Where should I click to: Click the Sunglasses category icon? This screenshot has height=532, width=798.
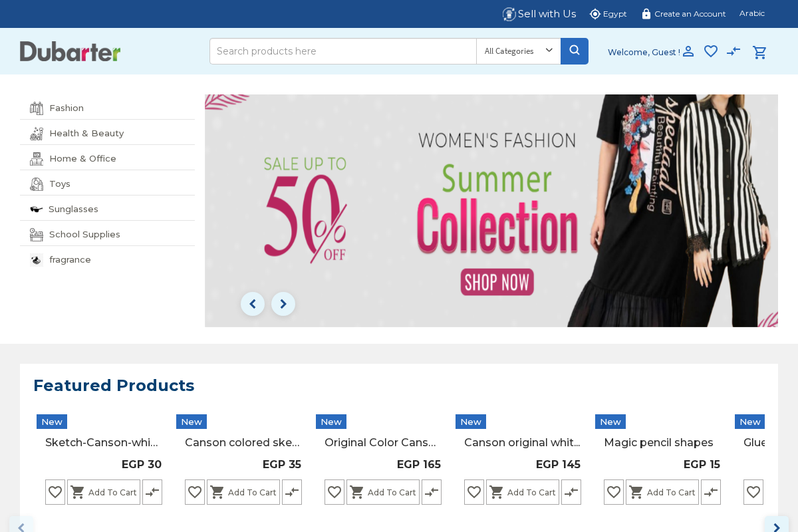36,209
